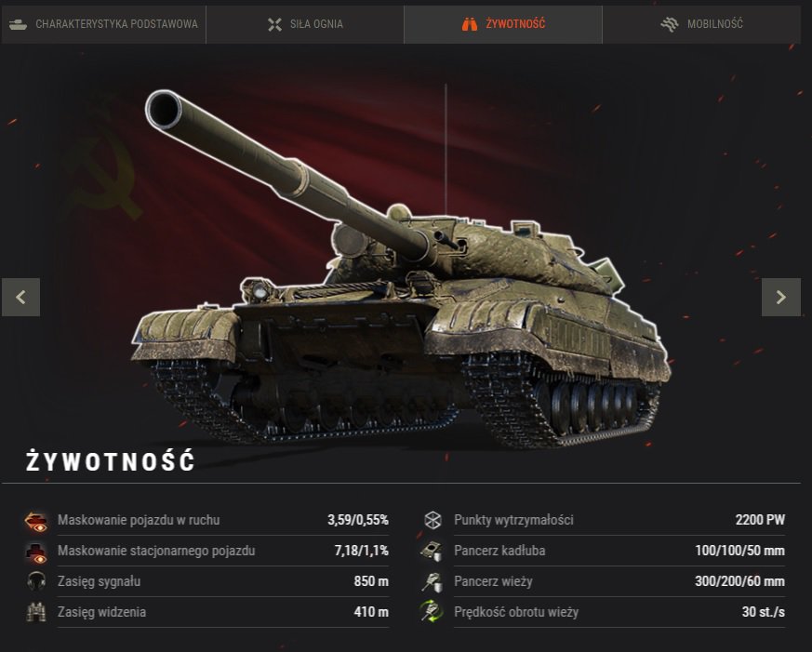The width and height of the screenshot is (812, 652).
Task: Click the orange binoculars tab icon
Action: [469, 24]
